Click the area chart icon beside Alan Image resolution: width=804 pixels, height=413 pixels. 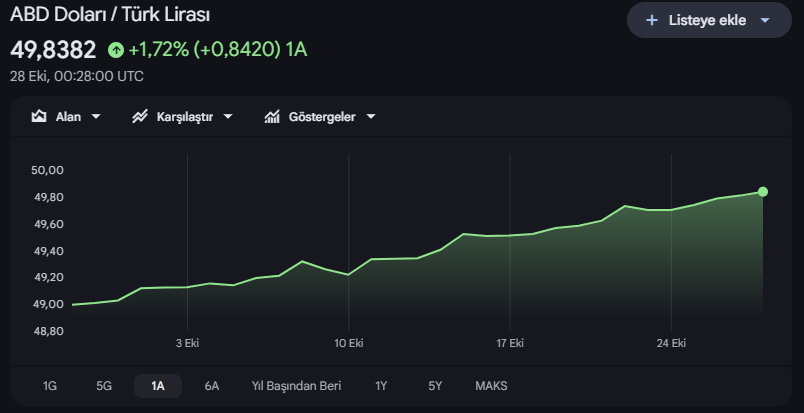(39, 116)
